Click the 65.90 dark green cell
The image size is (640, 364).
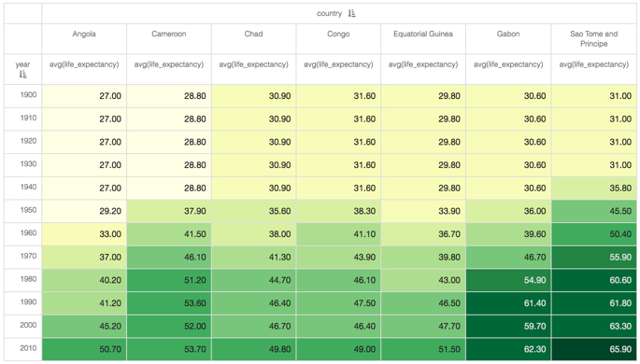click(x=594, y=349)
